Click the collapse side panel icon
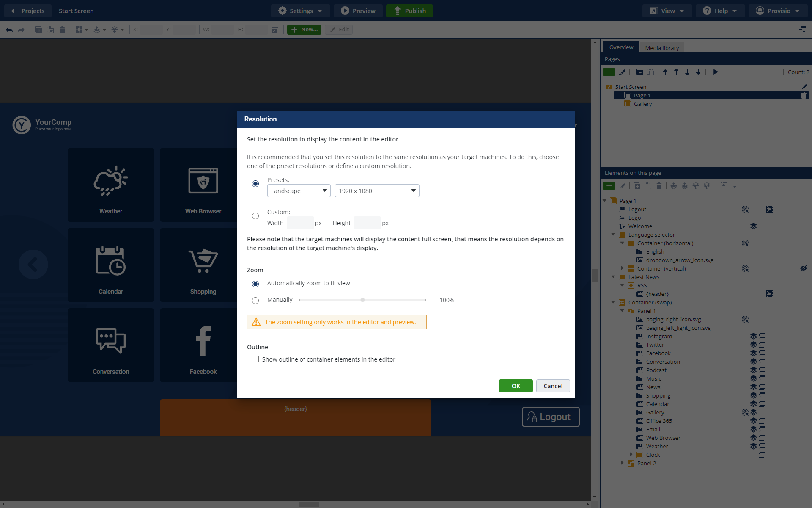Screen dimensions: 812x508 (x=803, y=30)
